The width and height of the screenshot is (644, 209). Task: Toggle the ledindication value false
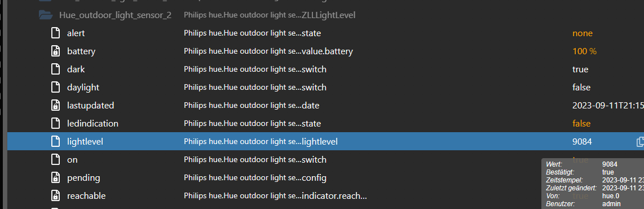tap(581, 124)
